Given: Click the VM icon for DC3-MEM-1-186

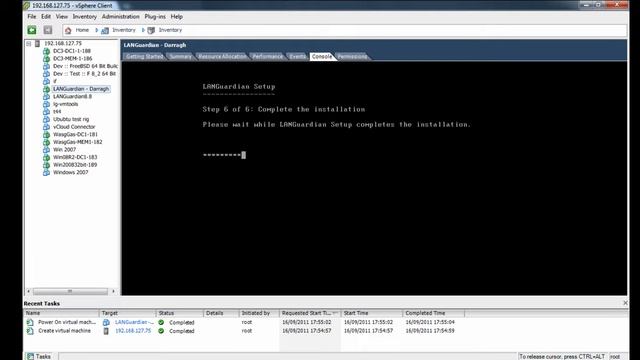Looking at the screenshot, I should (47, 59).
